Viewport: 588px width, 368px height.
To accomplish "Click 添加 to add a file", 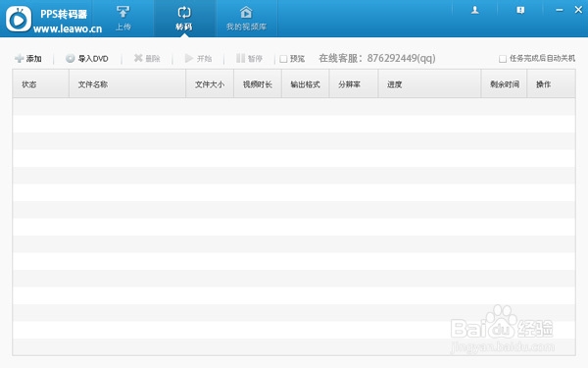I will point(28,58).
